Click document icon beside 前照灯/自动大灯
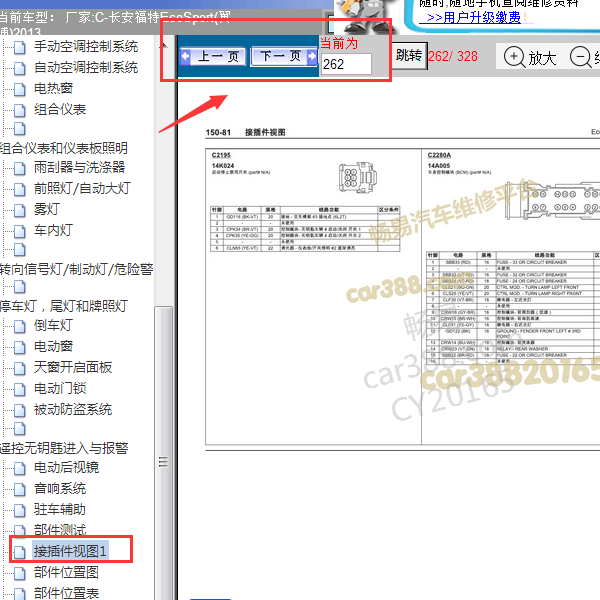600x600 pixels. pyautogui.click(x=20, y=189)
